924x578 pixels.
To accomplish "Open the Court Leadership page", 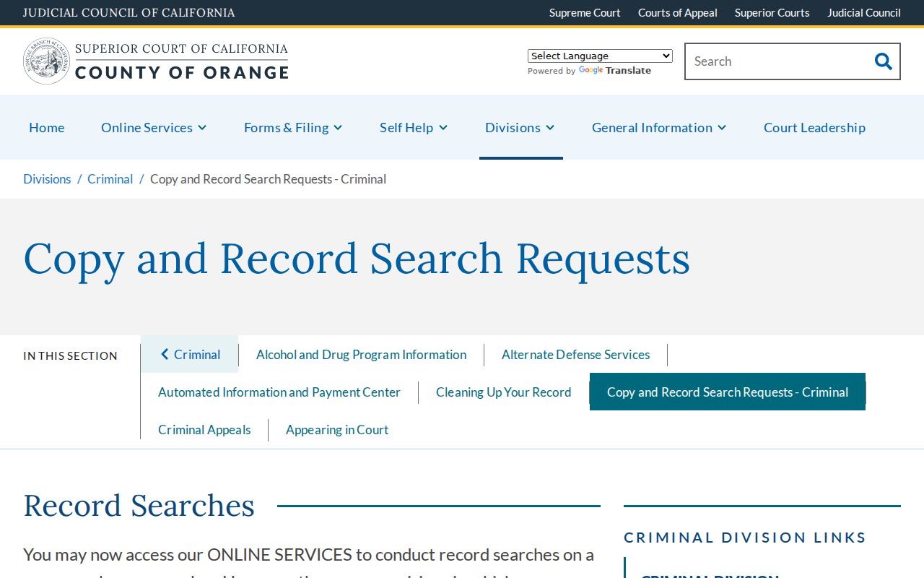I will (x=814, y=127).
